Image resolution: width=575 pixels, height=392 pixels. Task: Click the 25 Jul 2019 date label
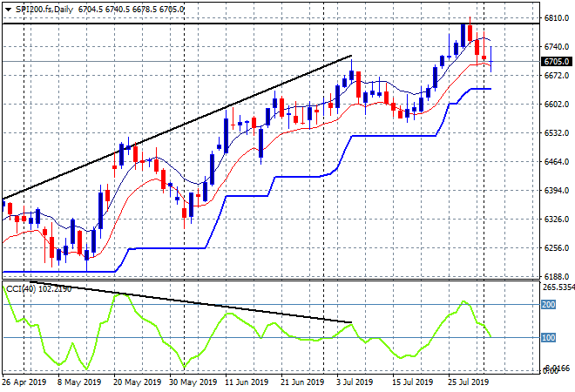pos(469,382)
